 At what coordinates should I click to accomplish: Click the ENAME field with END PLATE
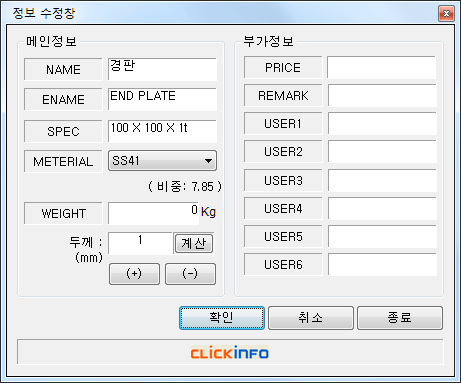tap(162, 99)
